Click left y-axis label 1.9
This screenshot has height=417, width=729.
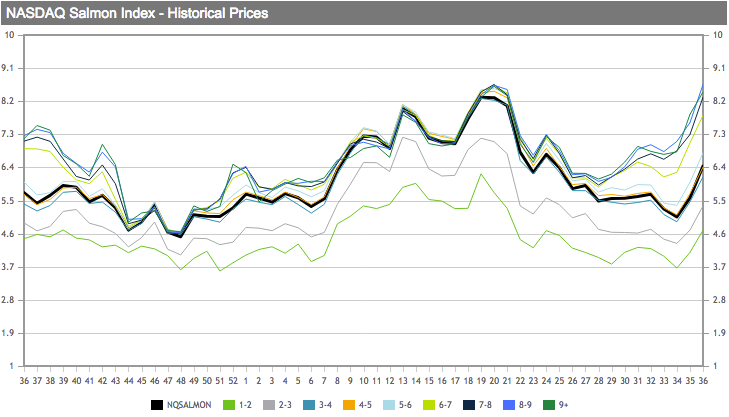point(8,333)
